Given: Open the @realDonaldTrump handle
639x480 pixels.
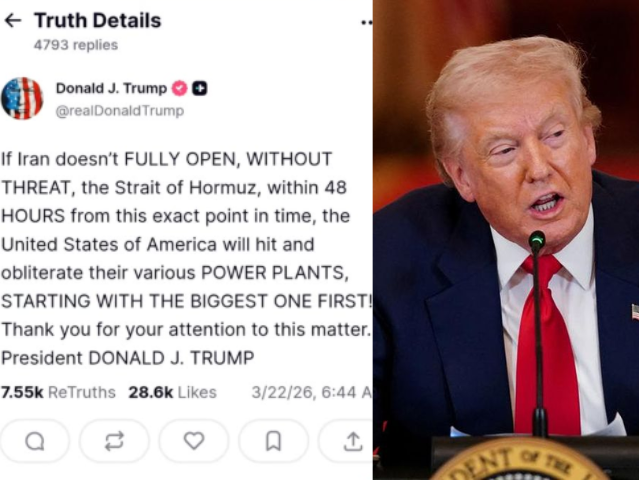Looking at the screenshot, I should click(x=119, y=111).
